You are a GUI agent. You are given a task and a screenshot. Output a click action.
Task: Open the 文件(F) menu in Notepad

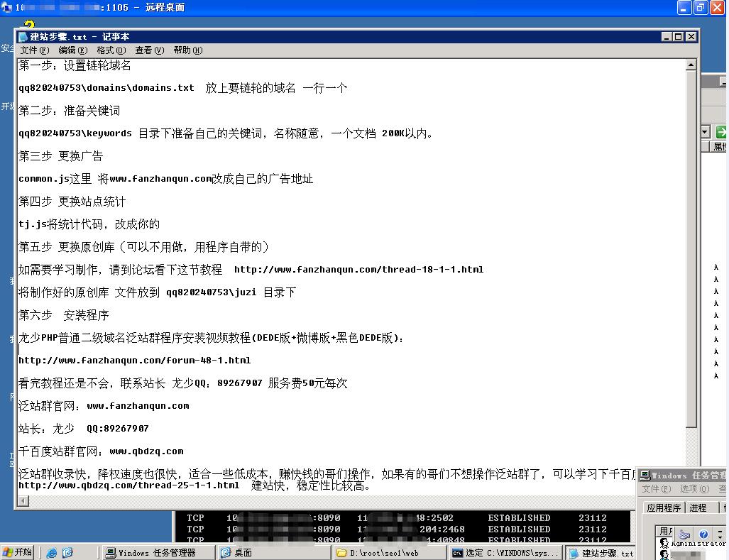(34, 50)
